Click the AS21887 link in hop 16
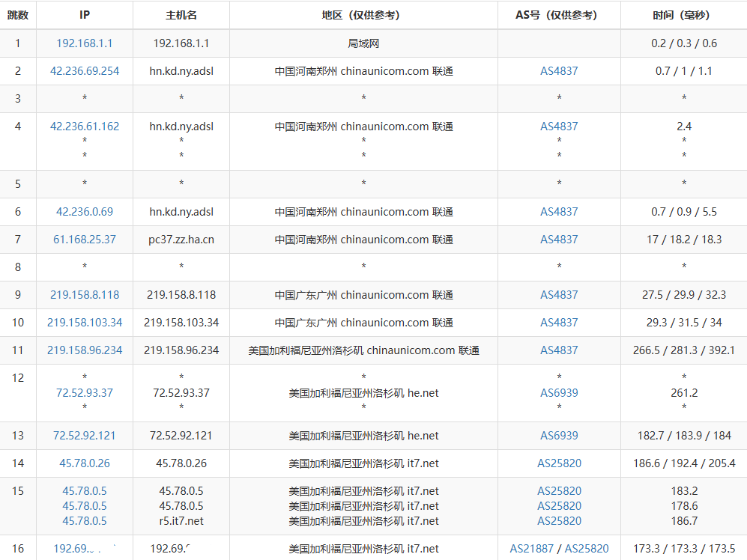The image size is (747, 560). pyautogui.click(x=532, y=549)
